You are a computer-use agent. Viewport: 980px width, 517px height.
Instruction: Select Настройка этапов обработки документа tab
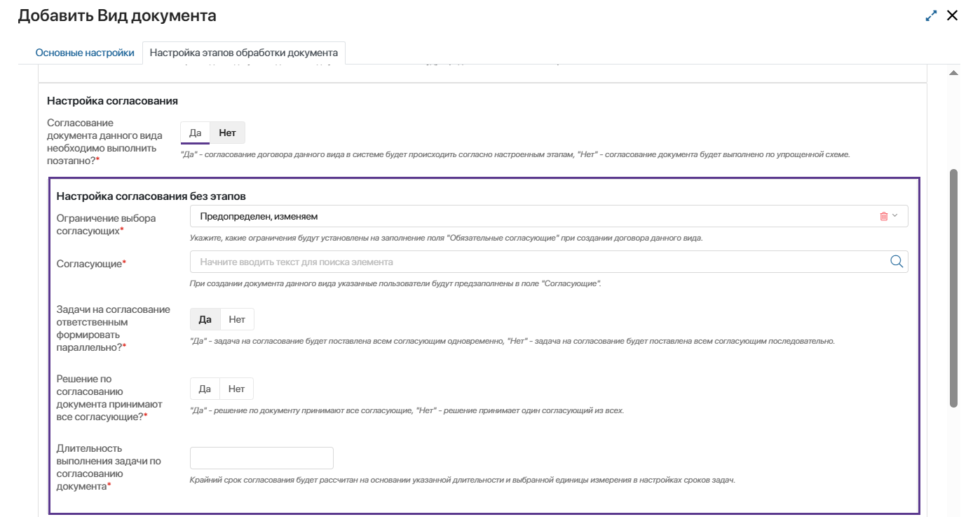tap(244, 53)
